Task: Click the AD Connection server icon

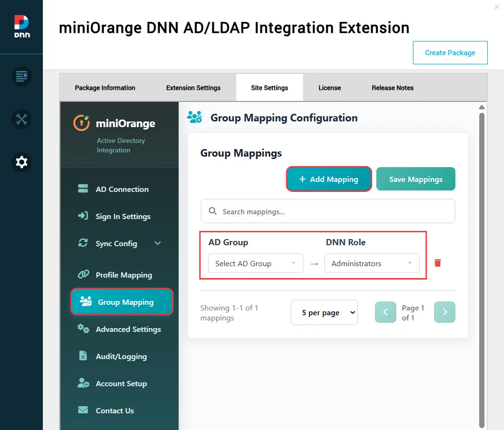Action: (83, 189)
